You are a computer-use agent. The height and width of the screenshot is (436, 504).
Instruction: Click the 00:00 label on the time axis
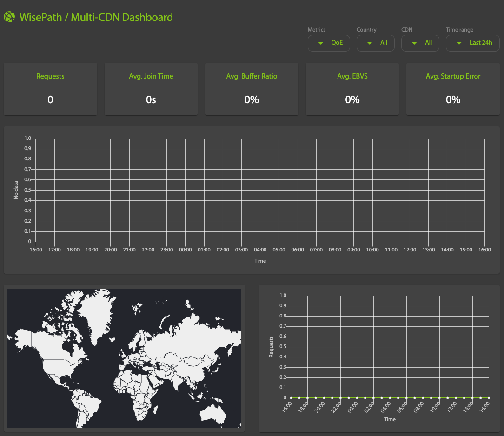(185, 250)
